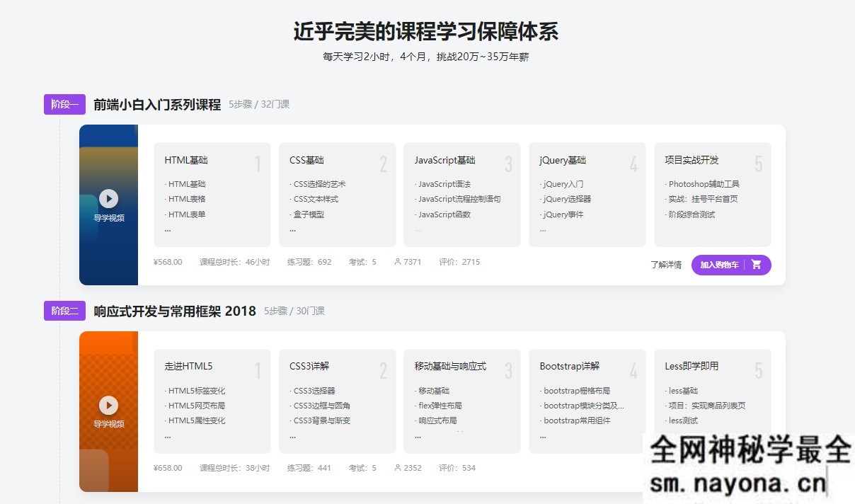Click the learner icon beside 2352
This screenshot has width=855, height=504.
(x=397, y=468)
